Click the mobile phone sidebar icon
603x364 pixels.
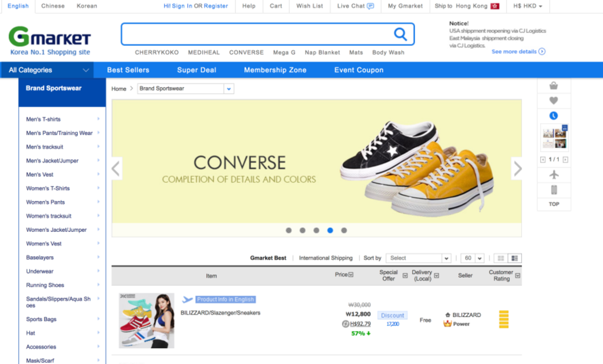point(554,190)
